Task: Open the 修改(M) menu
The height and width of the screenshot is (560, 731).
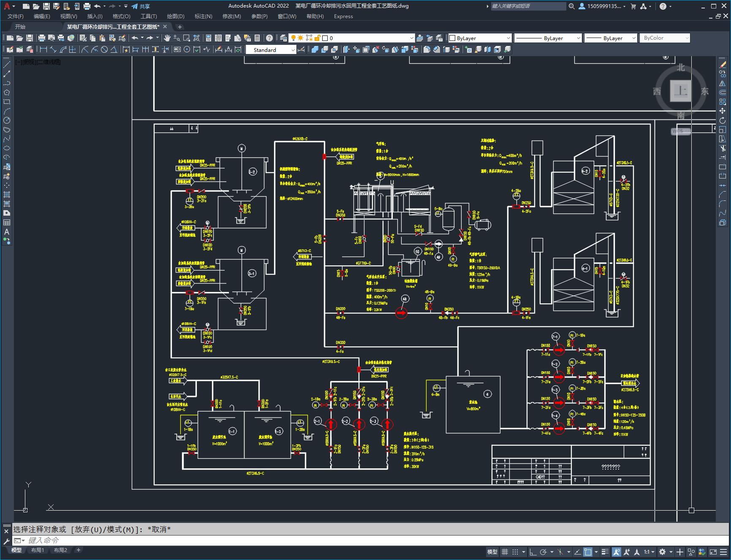Action: 231,16
